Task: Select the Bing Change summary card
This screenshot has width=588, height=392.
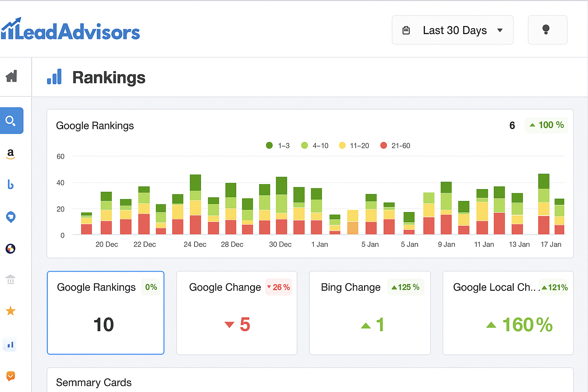Action: pyautogui.click(x=370, y=313)
